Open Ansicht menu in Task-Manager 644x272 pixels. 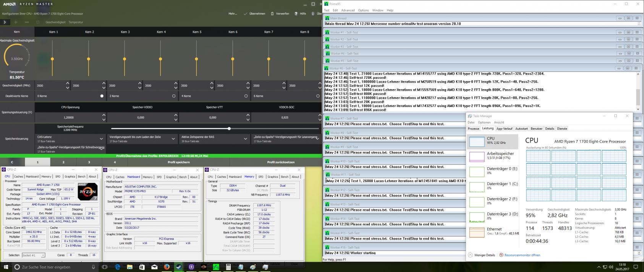pyautogui.click(x=499, y=122)
